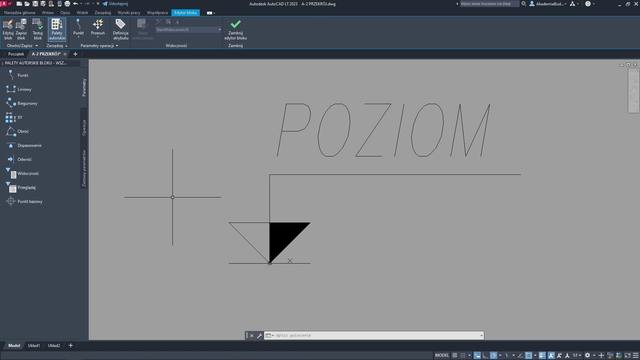Toggle ortho mode in status bar
This screenshot has width=640, height=360.
pyautogui.click(x=485, y=356)
